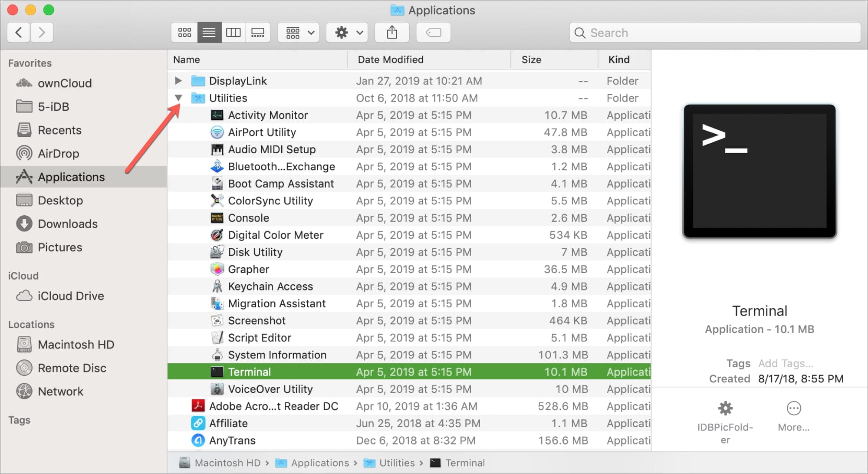868x474 pixels.
Task: Click the Terminal application icon
Action: [x=216, y=372]
